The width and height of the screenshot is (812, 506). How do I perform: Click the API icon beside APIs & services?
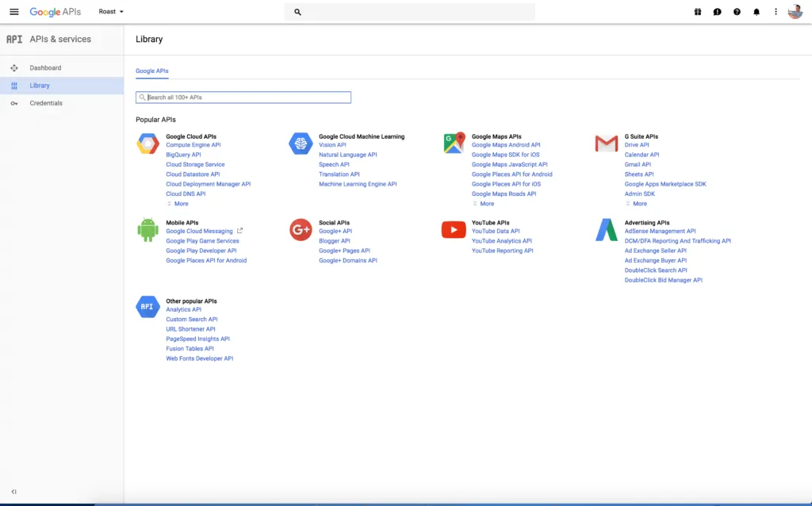coord(14,40)
